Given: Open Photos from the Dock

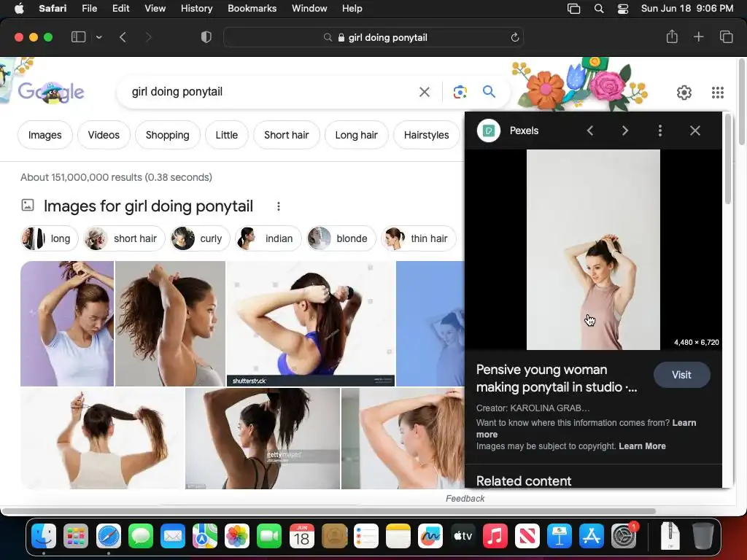Looking at the screenshot, I should pyautogui.click(x=237, y=537).
